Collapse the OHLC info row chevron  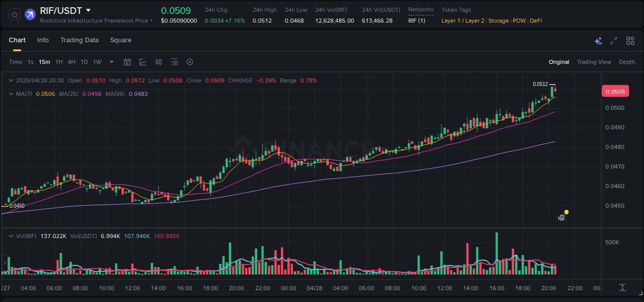click(x=11, y=80)
